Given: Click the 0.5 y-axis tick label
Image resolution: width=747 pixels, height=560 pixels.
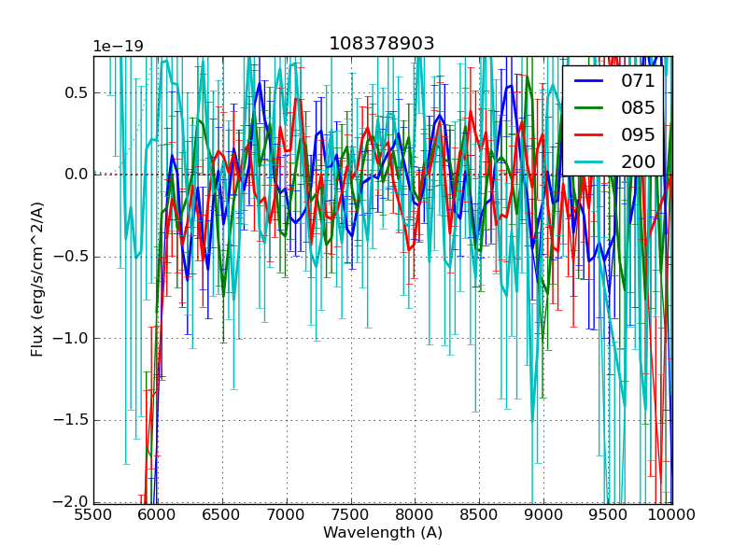Looking at the screenshot, I should [76, 92].
